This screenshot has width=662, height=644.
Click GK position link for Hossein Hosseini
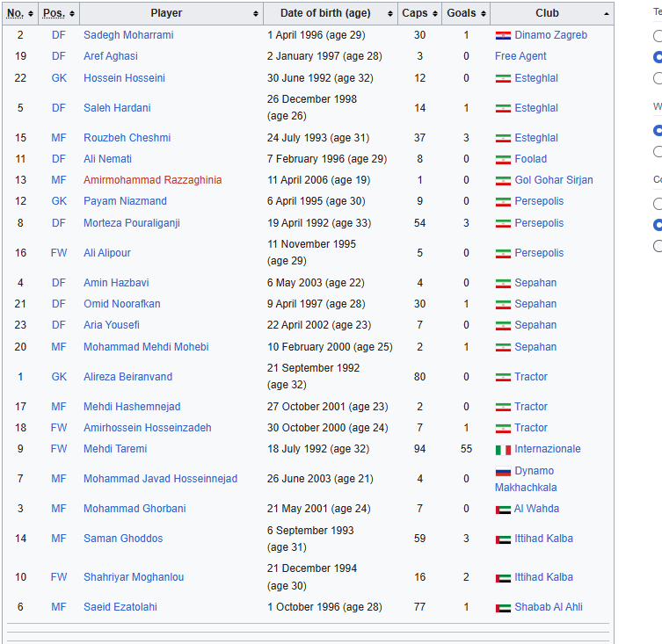point(59,78)
